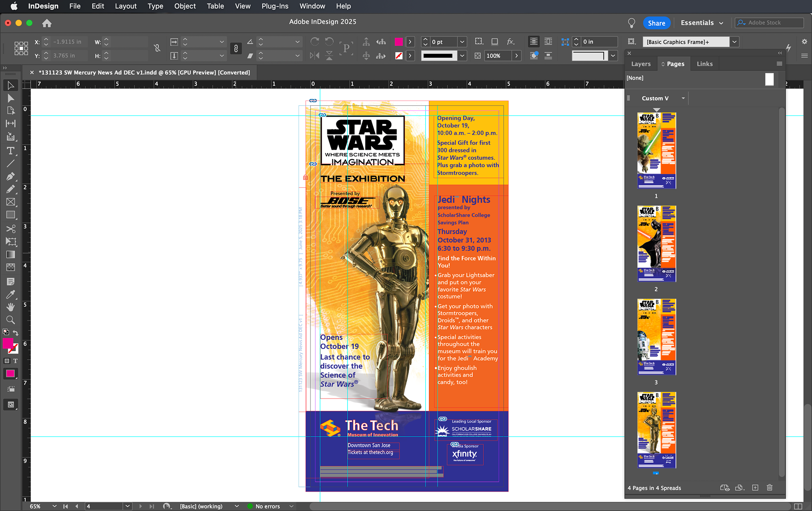812x511 pixels.
Task: Open the Plug-Ins menu
Action: pos(275,6)
